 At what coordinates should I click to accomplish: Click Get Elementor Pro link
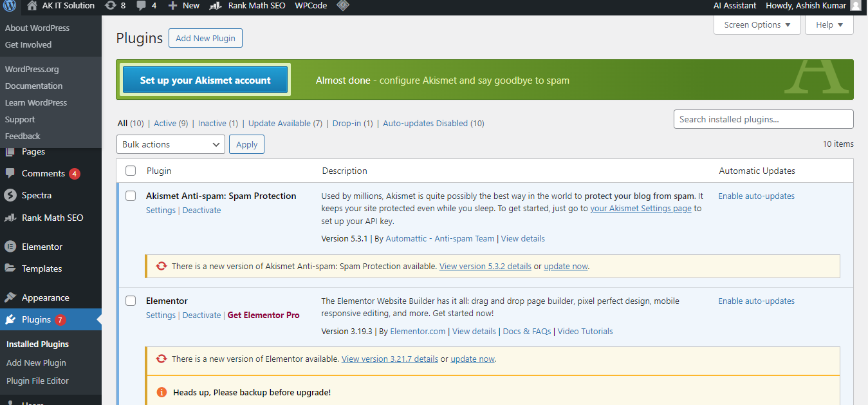coord(264,315)
